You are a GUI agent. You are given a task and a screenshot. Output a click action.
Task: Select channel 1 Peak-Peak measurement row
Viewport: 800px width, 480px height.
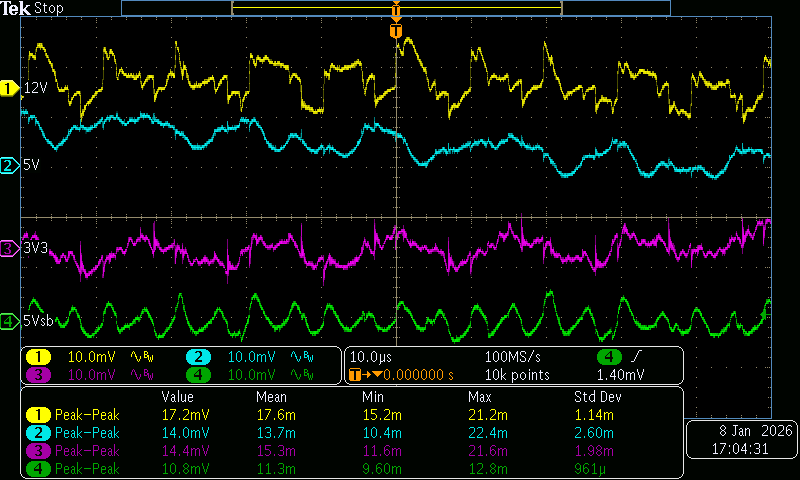tap(86, 414)
